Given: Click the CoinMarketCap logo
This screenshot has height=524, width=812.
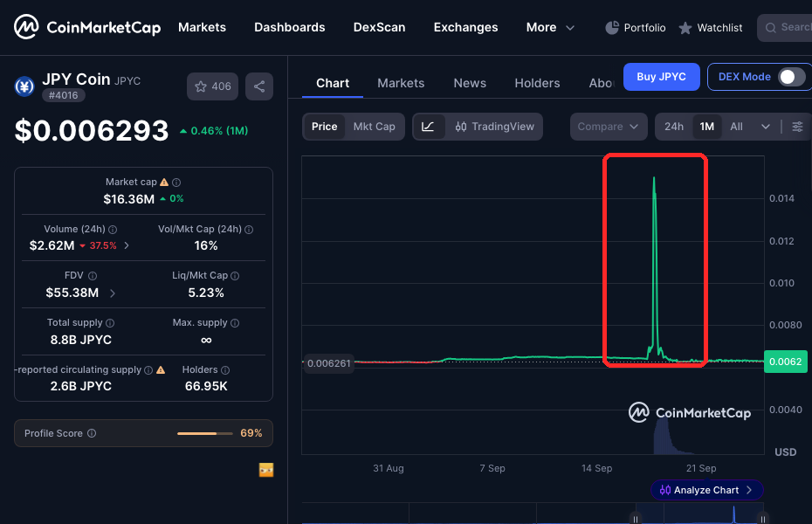Looking at the screenshot, I should [87, 27].
